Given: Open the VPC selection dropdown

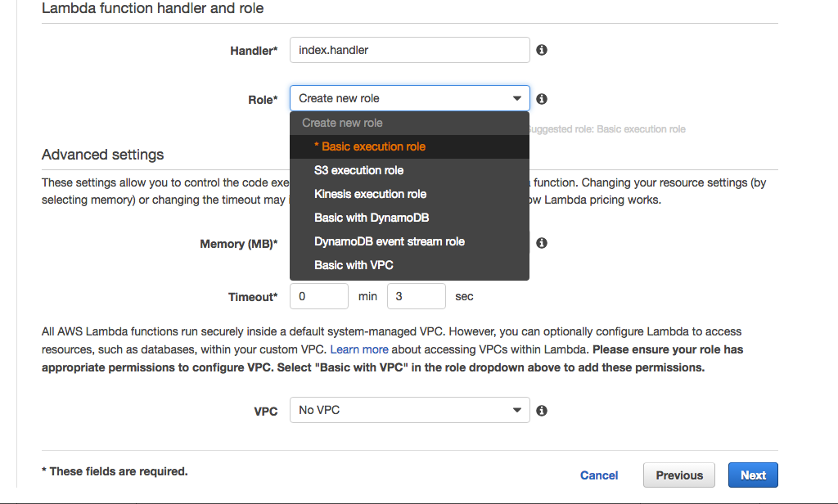Looking at the screenshot, I should (x=409, y=410).
